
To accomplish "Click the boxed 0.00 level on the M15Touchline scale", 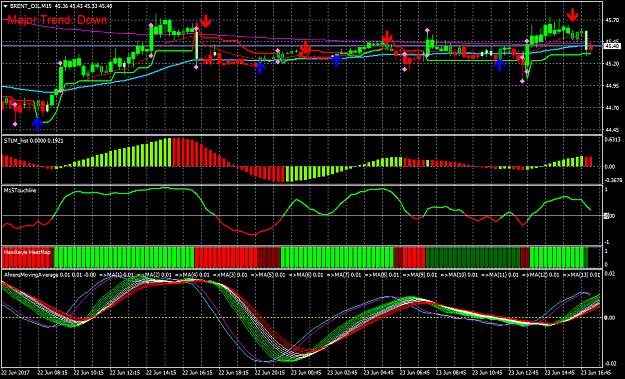I will 610,216.
